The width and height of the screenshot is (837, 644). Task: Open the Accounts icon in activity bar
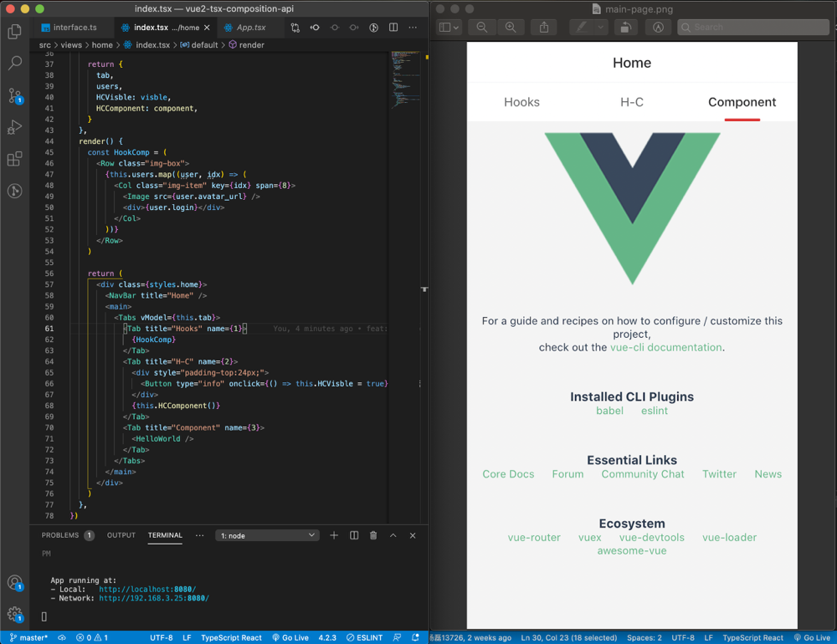click(x=15, y=582)
